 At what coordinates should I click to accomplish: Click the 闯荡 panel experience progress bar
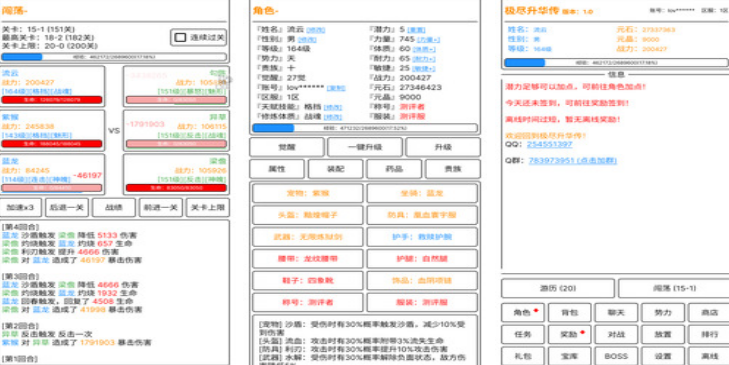pos(114,57)
